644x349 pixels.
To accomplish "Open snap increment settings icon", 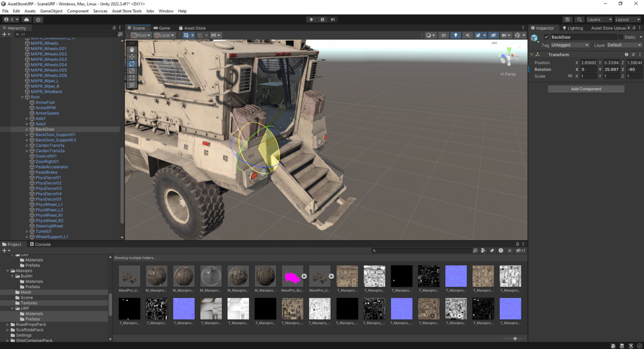I will point(216,35).
